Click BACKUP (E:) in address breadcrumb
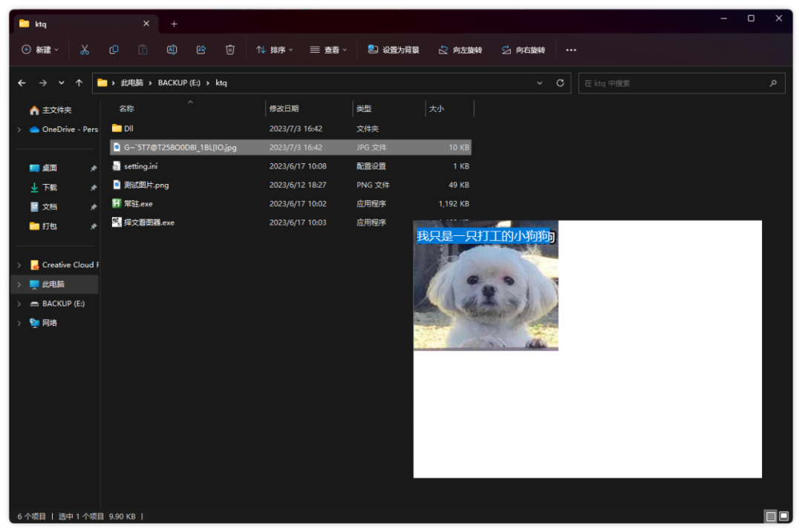The width and height of the screenshot is (802, 532). coord(179,83)
